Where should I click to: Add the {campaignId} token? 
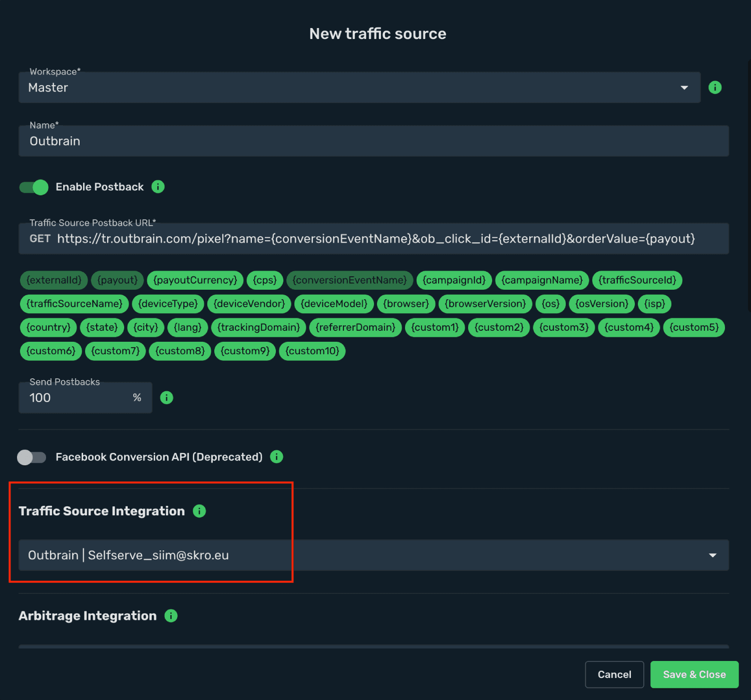click(454, 280)
